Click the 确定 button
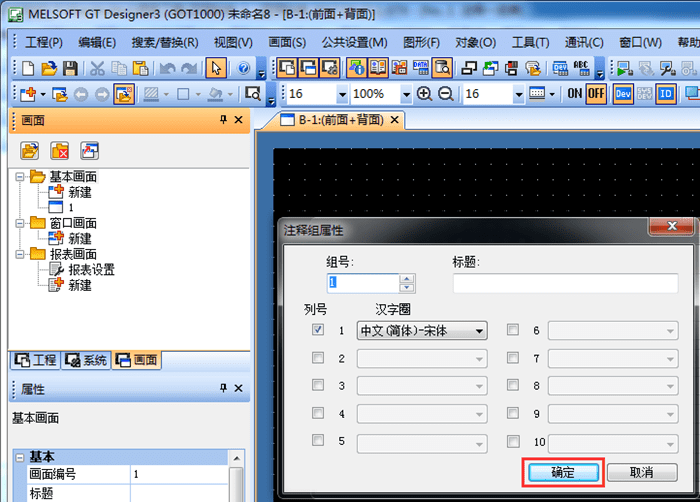Viewport: 700px width, 502px height. pos(563,471)
